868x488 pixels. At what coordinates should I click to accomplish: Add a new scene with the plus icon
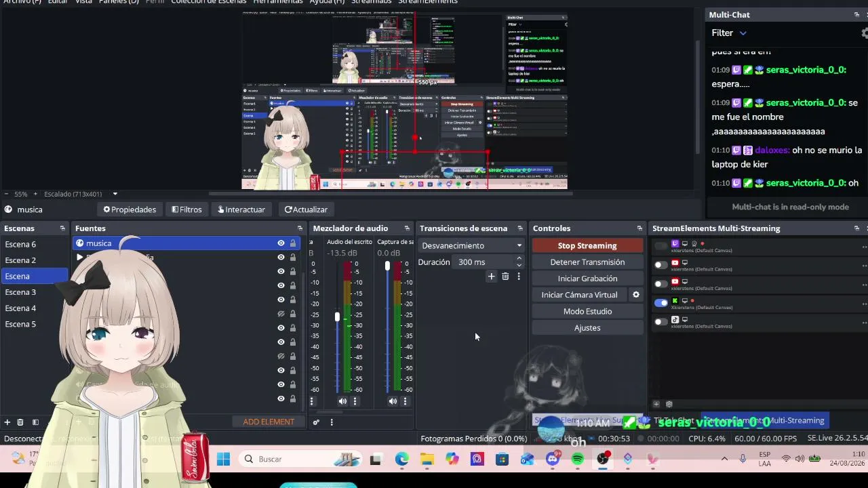(7, 422)
